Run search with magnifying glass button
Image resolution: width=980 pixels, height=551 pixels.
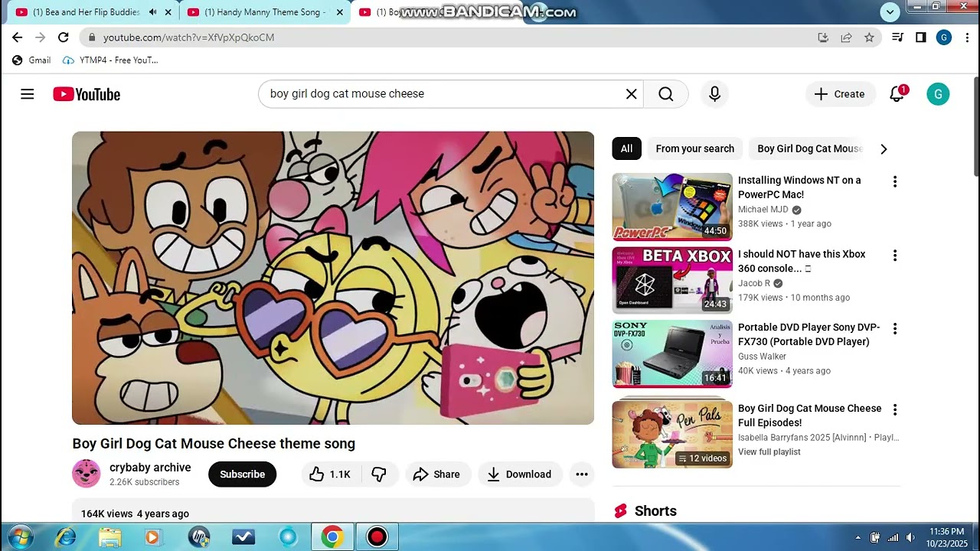[x=665, y=93]
